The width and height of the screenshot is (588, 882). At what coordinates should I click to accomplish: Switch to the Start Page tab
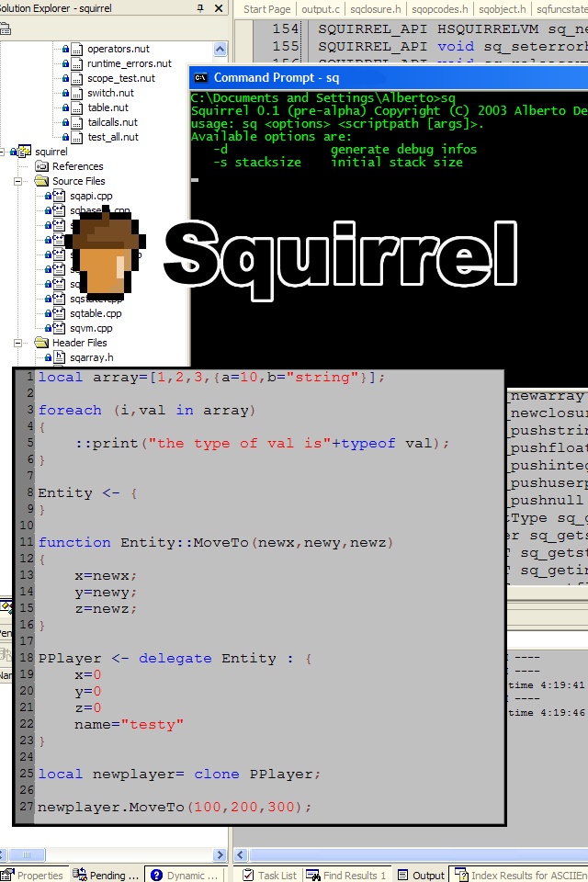click(266, 9)
